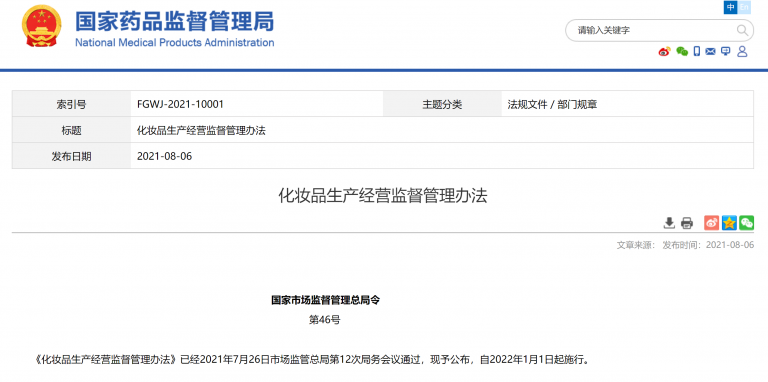Open the user account icon
The image size is (768, 382).
(742, 51)
